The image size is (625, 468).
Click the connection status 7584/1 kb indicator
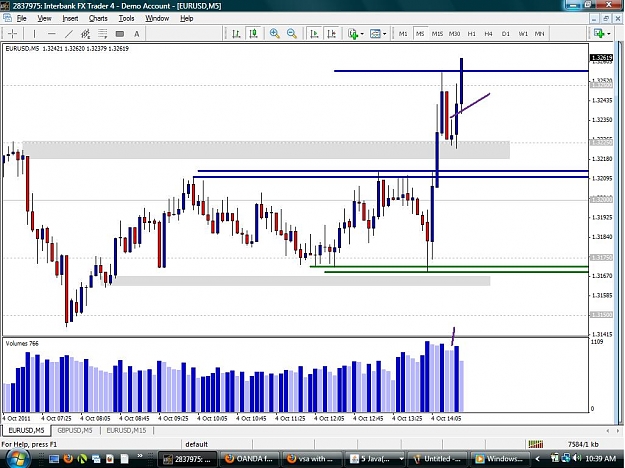583,444
